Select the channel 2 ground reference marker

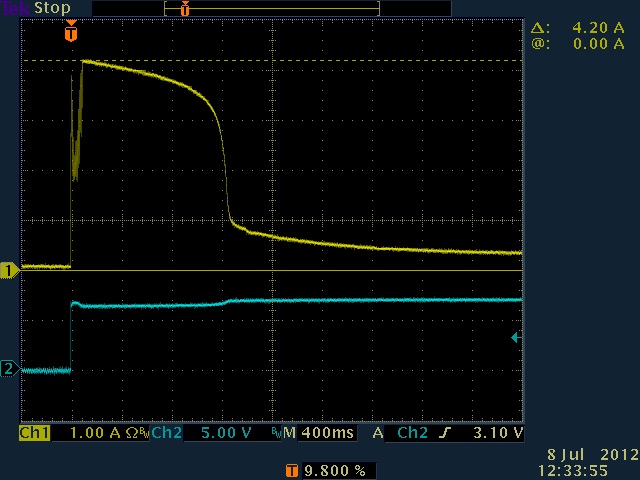(10, 370)
